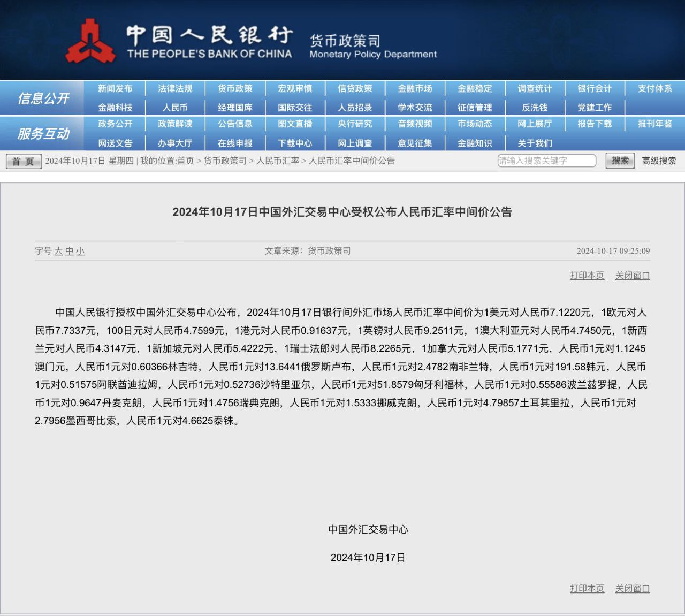
Task: Open 支付体系 menu item
Action: [x=654, y=89]
